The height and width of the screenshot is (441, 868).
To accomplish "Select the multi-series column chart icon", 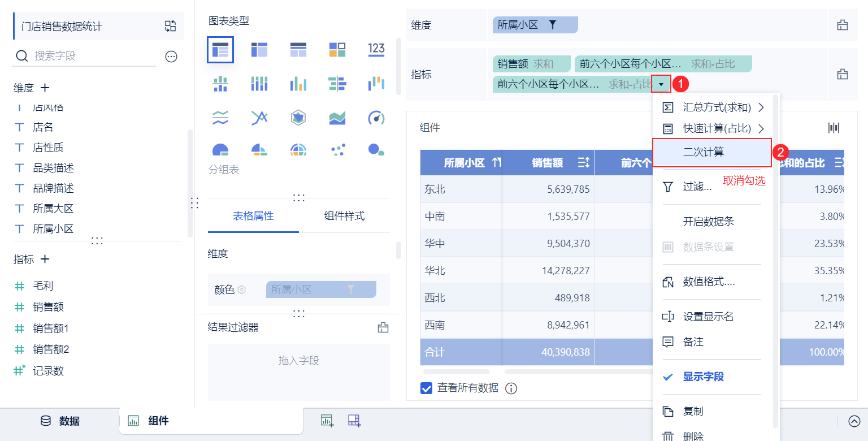I will 298,84.
